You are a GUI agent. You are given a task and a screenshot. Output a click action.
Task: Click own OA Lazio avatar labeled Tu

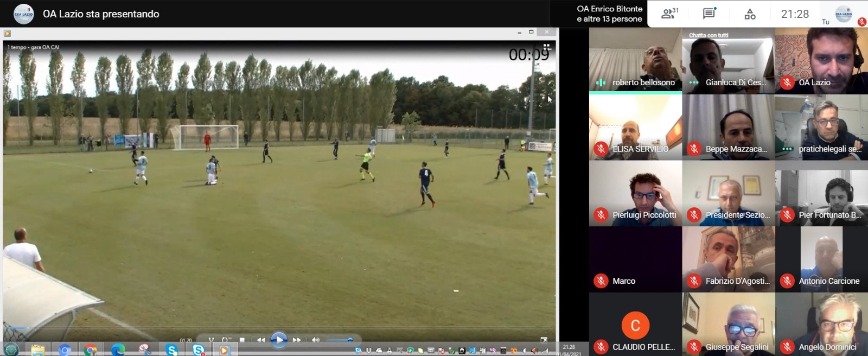pos(844,14)
